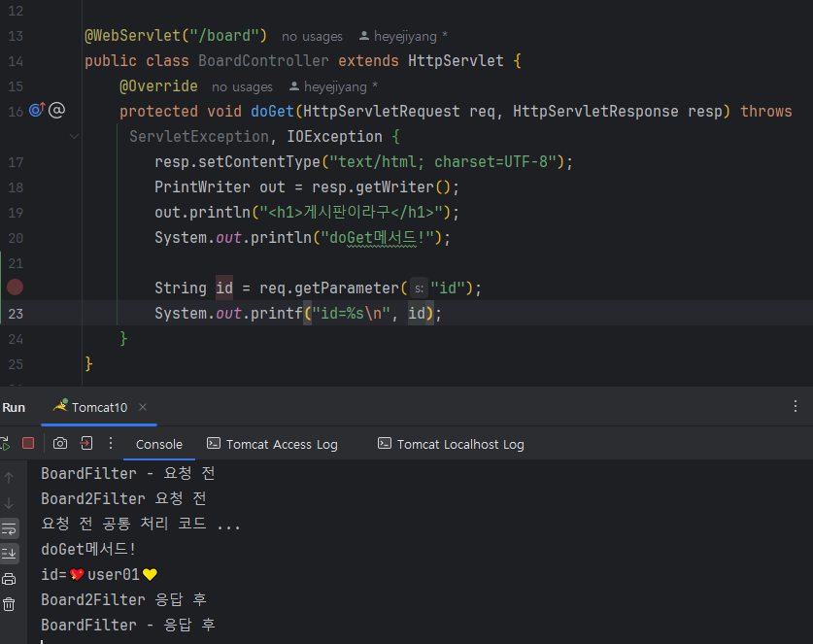Click line number 21 in the gutter

pos(16,263)
